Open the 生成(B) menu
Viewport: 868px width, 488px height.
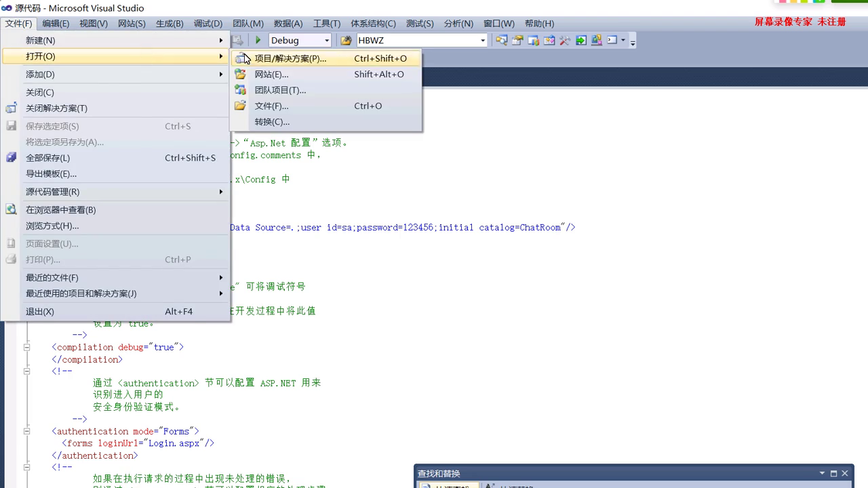[x=170, y=24]
